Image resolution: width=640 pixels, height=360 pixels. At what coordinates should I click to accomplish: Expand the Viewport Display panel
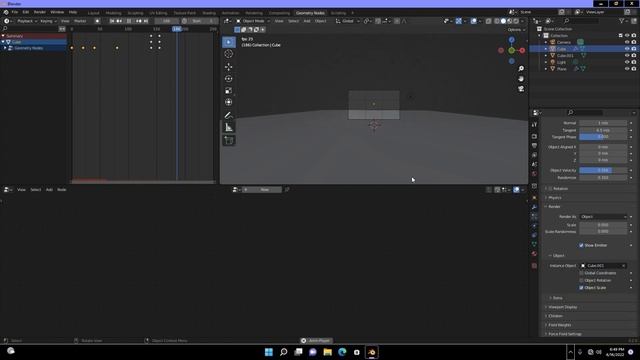[562, 307]
